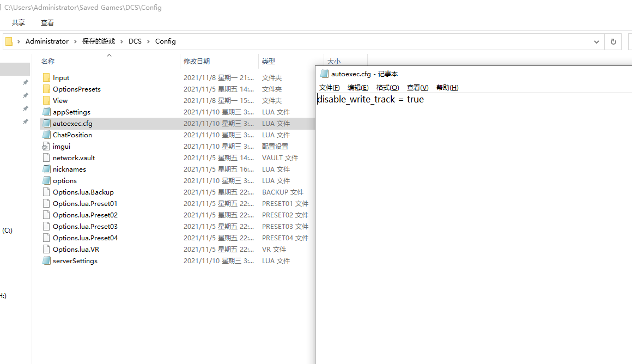The width and height of the screenshot is (632, 364).
Task: Click the Options.lua.Preset02 file icon
Action: (46, 215)
